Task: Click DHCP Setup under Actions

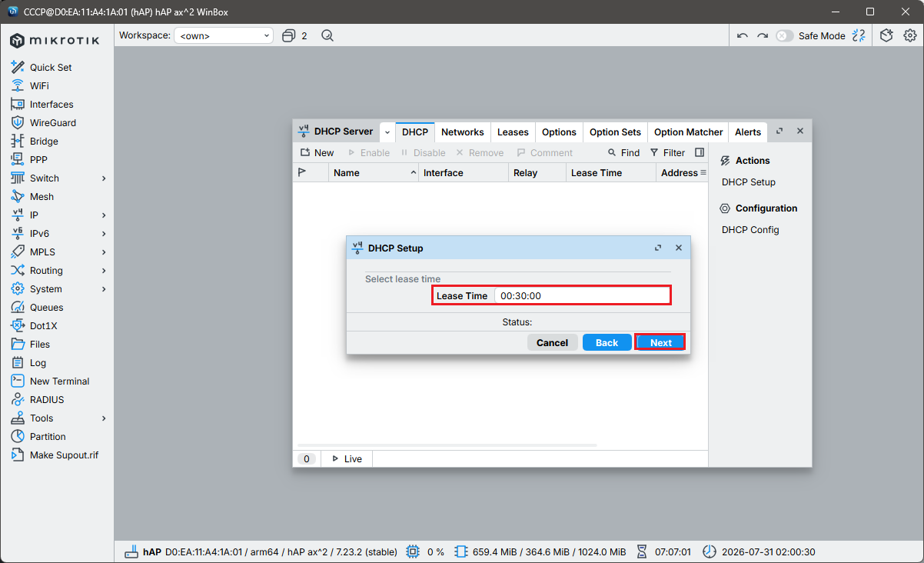Action: (x=749, y=182)
